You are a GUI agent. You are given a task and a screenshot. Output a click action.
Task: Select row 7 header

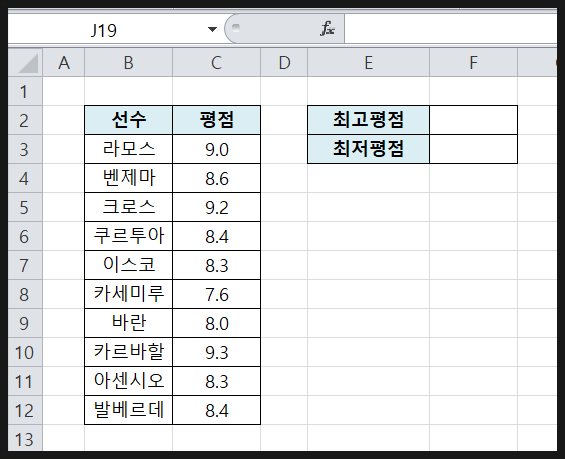click(25, 265)
